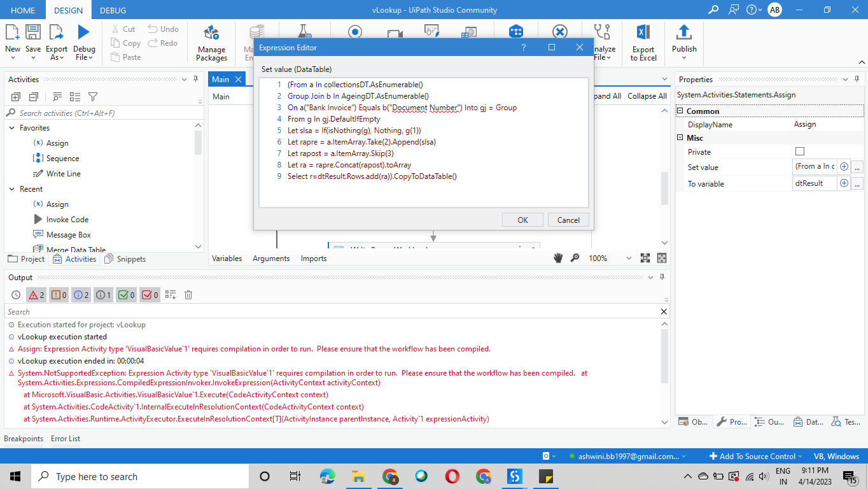Viewport: 868px width, 489px height.
Task: Toggle the green checkmark filter in Output
Action: (x=127, y=295)
